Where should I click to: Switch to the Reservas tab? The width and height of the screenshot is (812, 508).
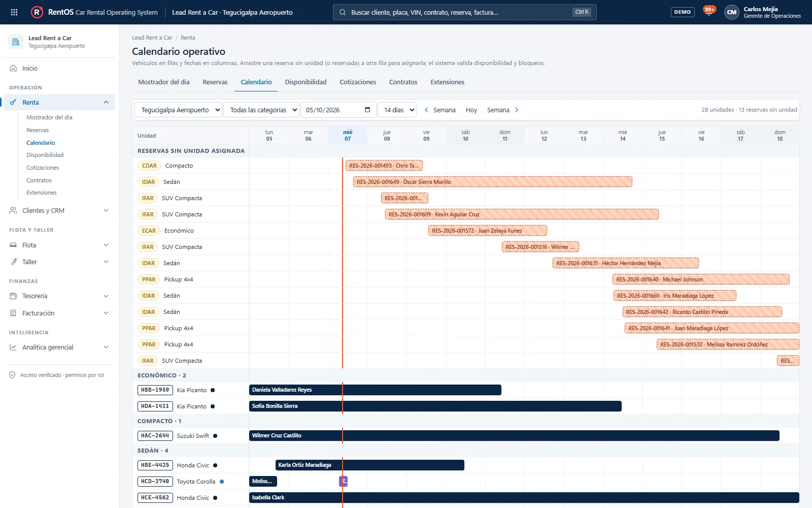215,82
